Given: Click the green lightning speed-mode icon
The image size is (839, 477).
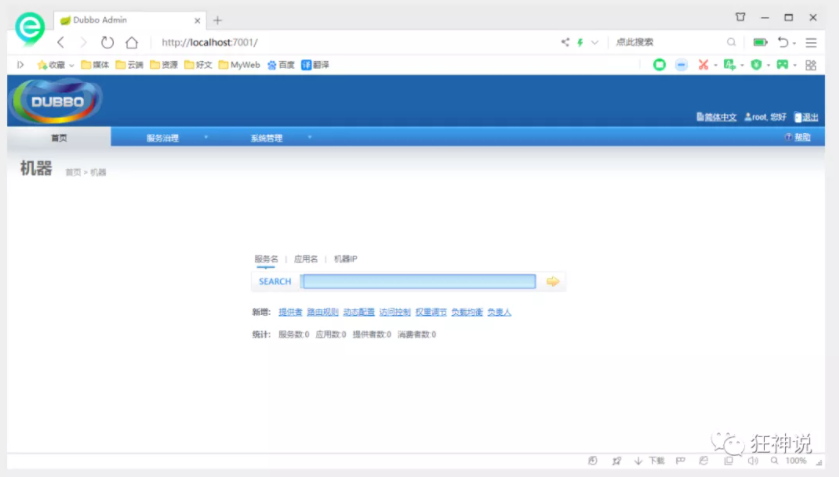Looking at the screenshot, I should (580, 42).
